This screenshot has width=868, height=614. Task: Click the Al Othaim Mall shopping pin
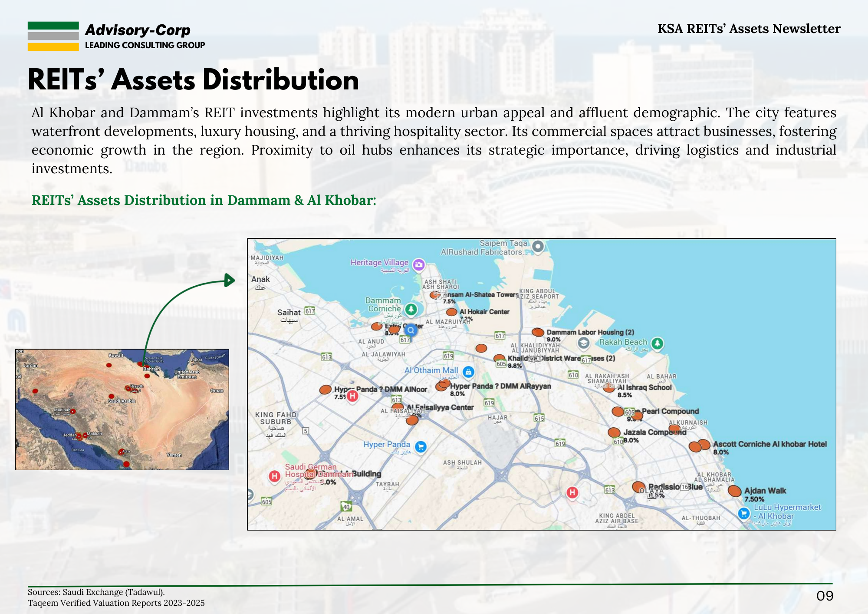(468, 372)
